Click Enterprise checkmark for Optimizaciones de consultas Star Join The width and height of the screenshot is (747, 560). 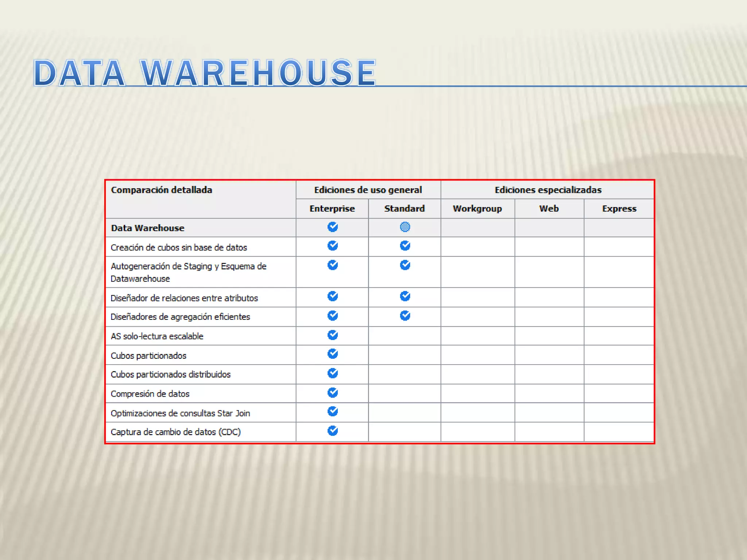pyautogui.click(x=333, y=411)
